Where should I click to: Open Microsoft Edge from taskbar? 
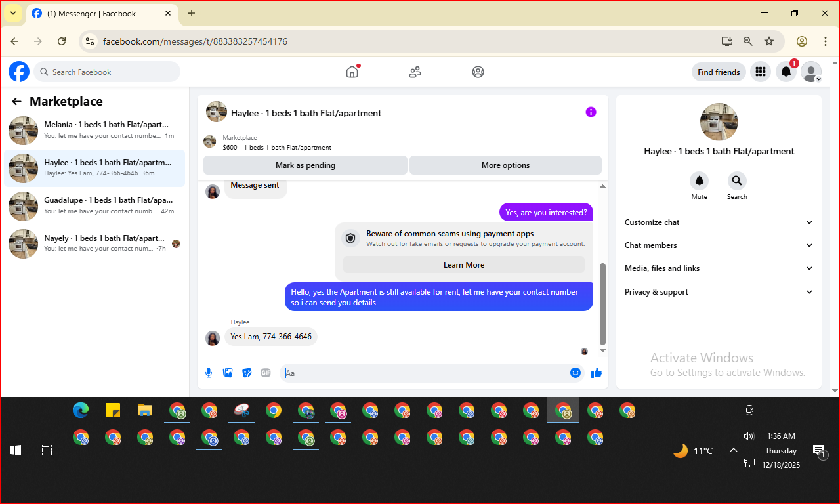[81, 411]
